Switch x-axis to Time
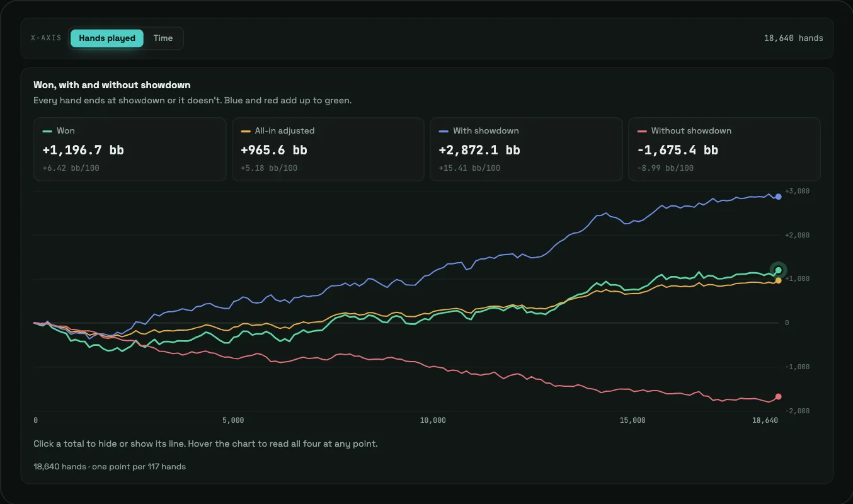 coord(163,38)
